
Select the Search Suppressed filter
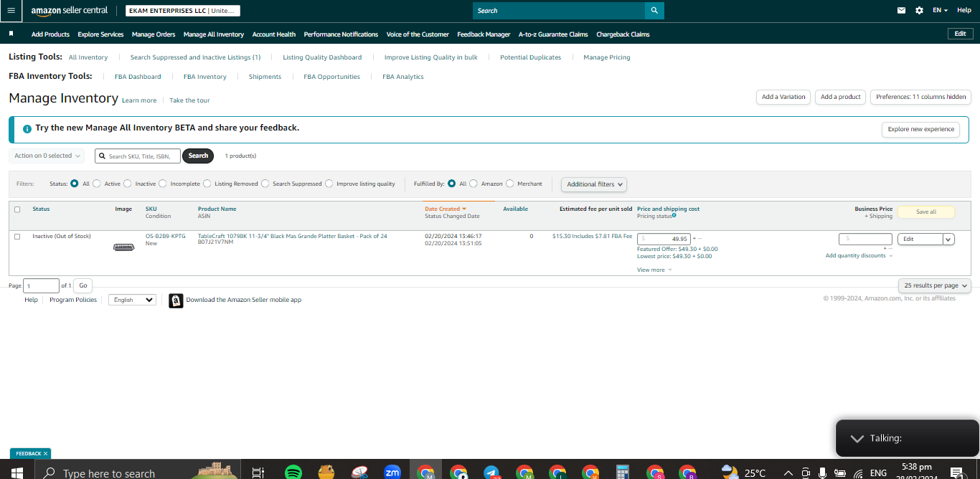coord(265,184)
